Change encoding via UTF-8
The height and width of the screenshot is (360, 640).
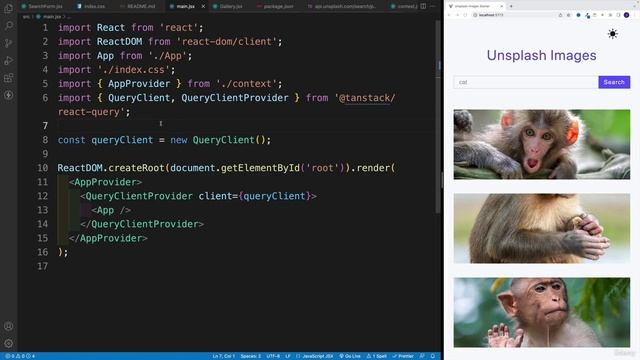tap(273, 356)
